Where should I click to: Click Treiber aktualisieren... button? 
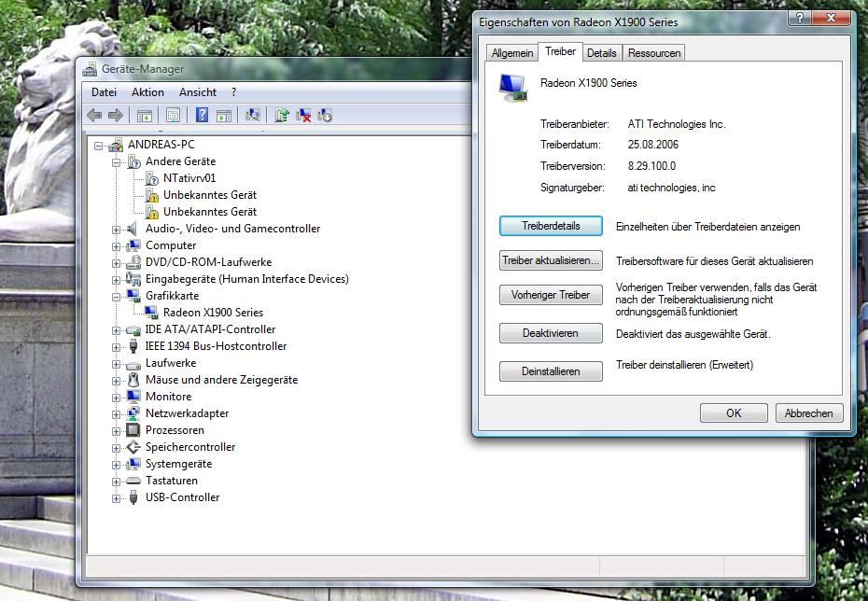pyautogui.click(x=551, y=260)
